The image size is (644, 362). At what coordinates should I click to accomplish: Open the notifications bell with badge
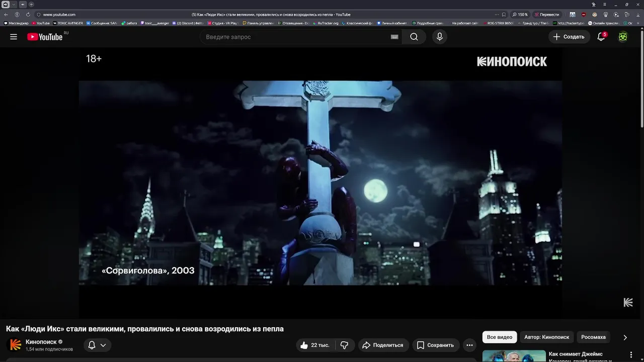(601, 37)
